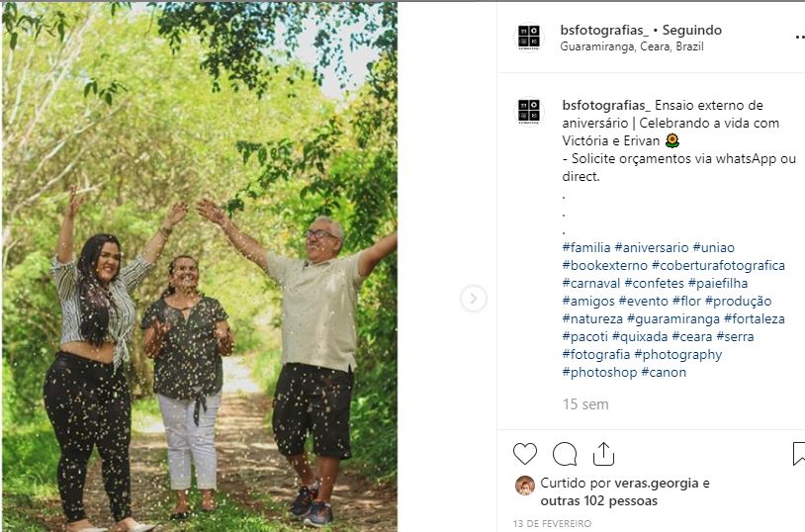
Task: Click bsfotografias_ avatar in post header
Action: point(529,38)
